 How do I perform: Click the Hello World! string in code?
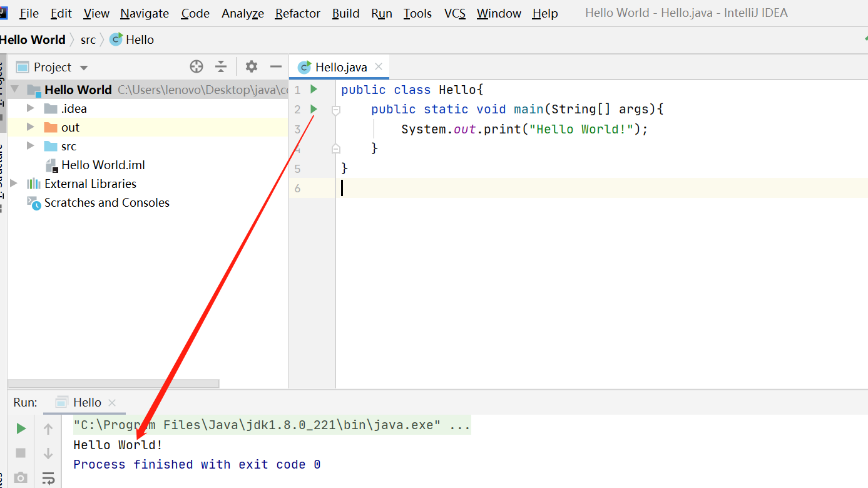pyautogui.click(x=581, y=129)
